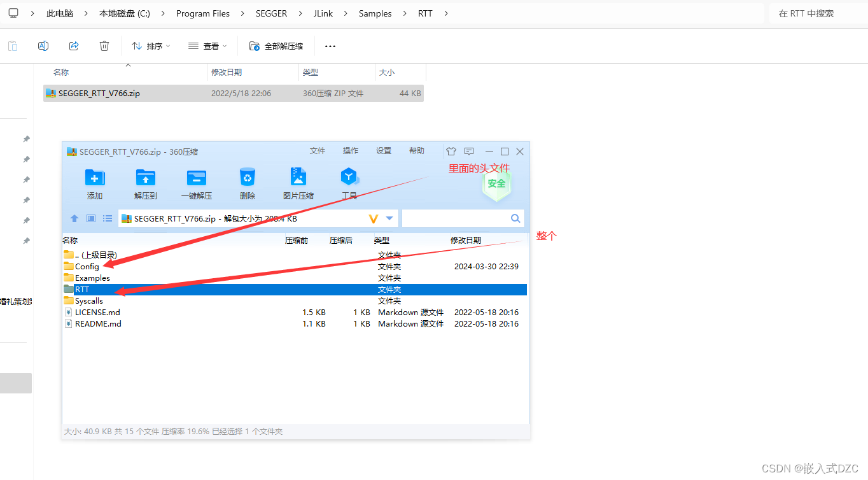Click the Explorer share icon in the toolbar
The image size is (868, 480).
pos(74,46)
